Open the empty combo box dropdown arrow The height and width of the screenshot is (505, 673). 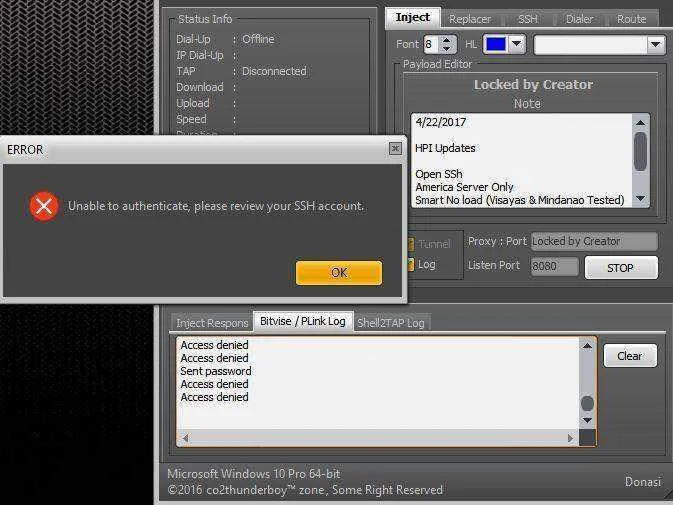pos(655,44)
